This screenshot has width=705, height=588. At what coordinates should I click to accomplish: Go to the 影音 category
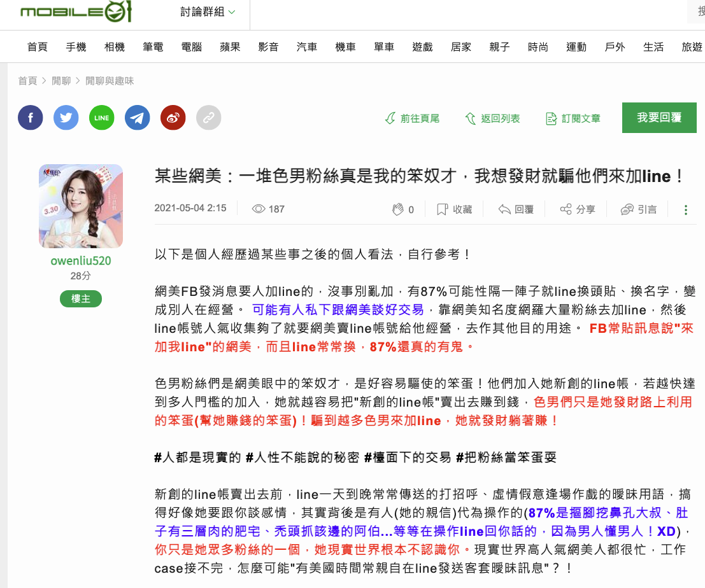pos(268,46)
